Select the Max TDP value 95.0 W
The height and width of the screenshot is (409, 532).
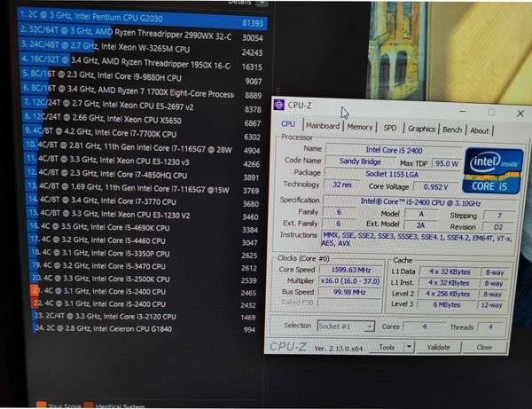click(x=447, y=163)
